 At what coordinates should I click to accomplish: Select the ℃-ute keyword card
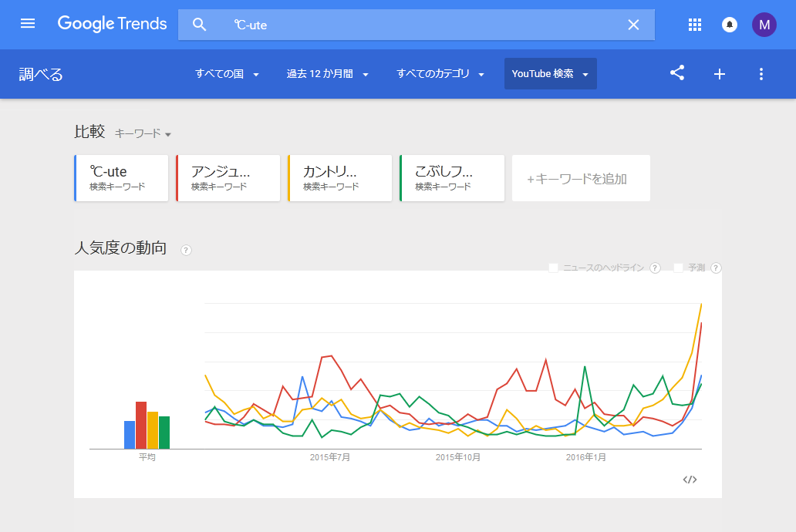click(x=121, y=178)
